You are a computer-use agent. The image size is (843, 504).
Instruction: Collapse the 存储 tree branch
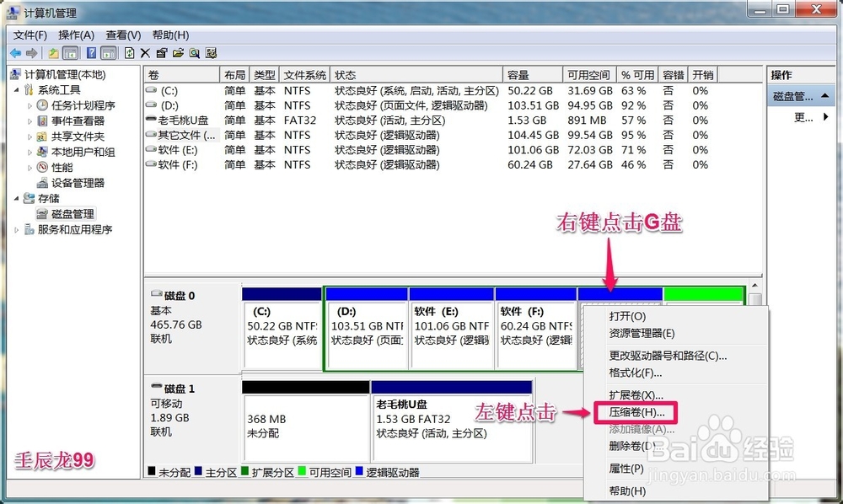click(x=14, y=198)
